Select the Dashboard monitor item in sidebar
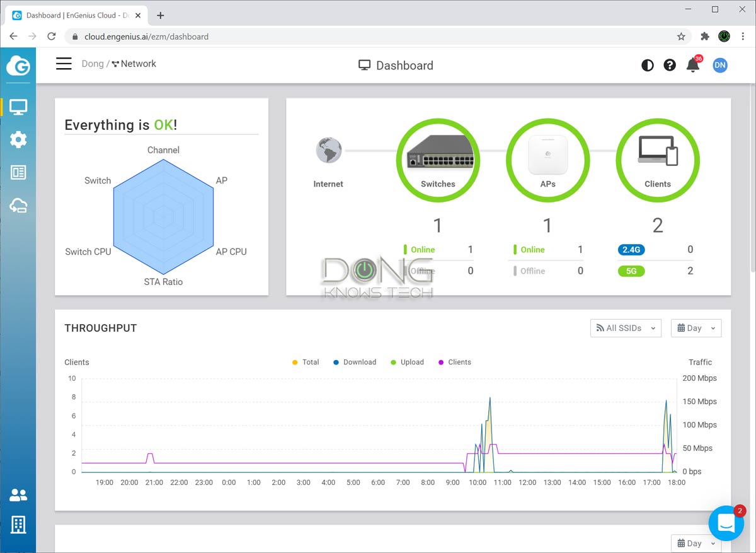The height and width of the screenshot is (553, 756). 18,107
